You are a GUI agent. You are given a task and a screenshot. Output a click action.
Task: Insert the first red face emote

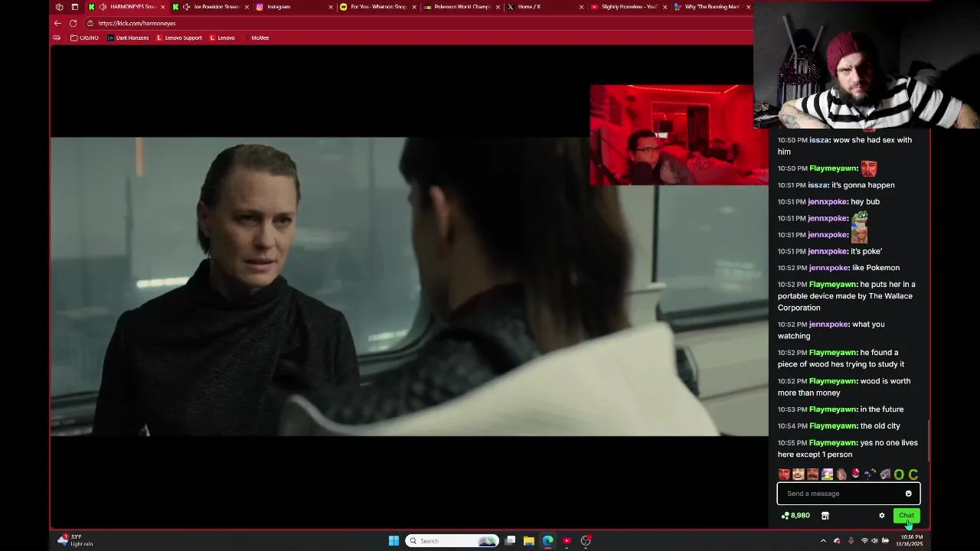[784, 474]
